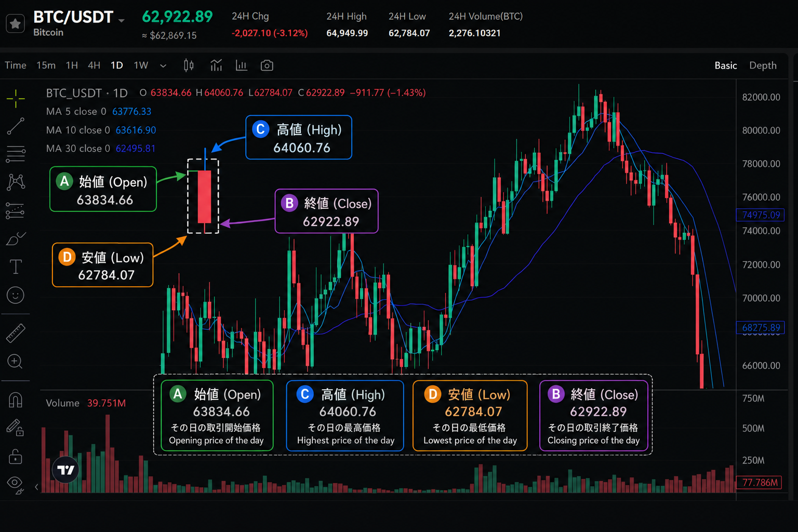The height and width of the screenshot is (532, 798).
Task: Select the trend line drawing tool
Action: pyautogui.click(x=16, y=126)
